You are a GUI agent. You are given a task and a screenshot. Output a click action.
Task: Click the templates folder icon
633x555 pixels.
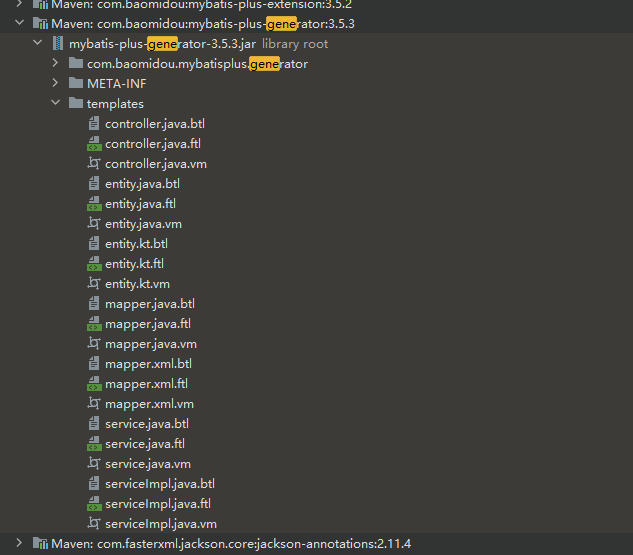(76, 103)
